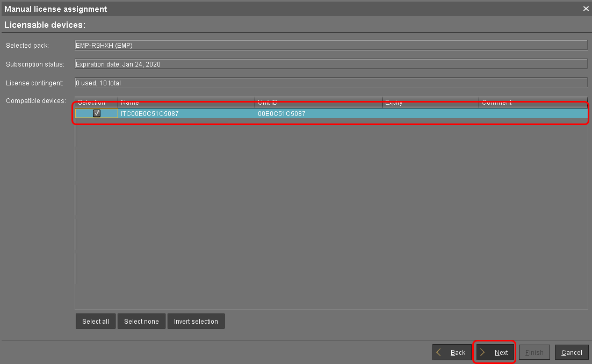Click the Selected pack field
This screenshot has height=364, width=592.
click(x=330, y=46)
